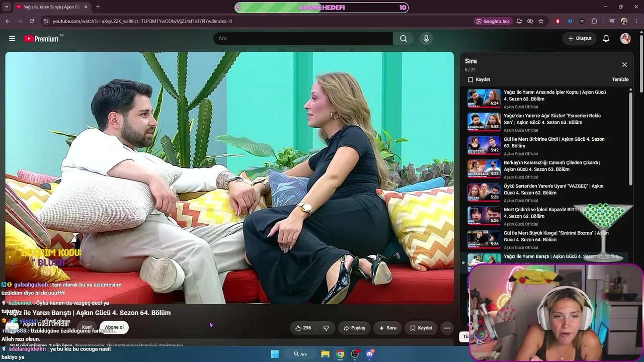Click the search magnifier button
This screenshot has height=362, width=644.
[404, 39]
